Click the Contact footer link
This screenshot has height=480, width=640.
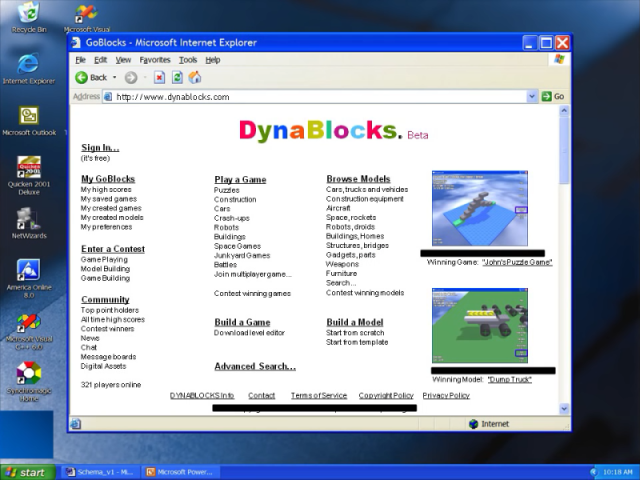[261, 396]
